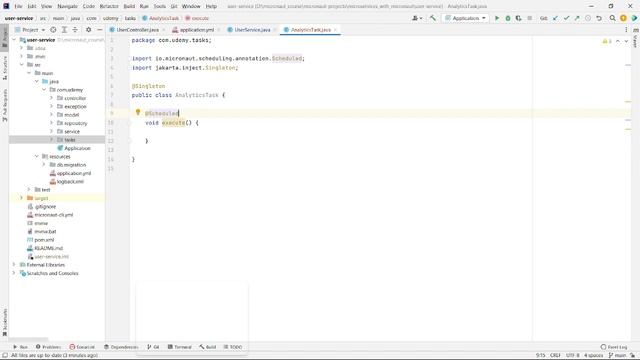Switch to application.yml tab
The width and height of the screenshot is (640, 360).
[x=197, y=30]
